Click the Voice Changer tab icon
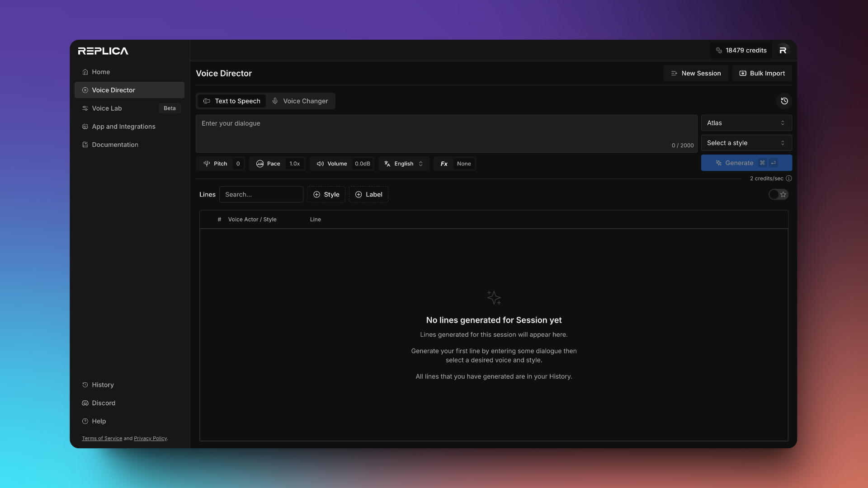868x488 pixels. (x=275, y=101)
